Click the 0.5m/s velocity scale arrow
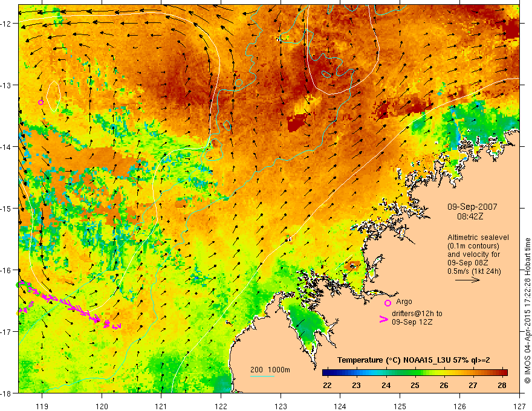532x411 pixels. click(467, 280)
